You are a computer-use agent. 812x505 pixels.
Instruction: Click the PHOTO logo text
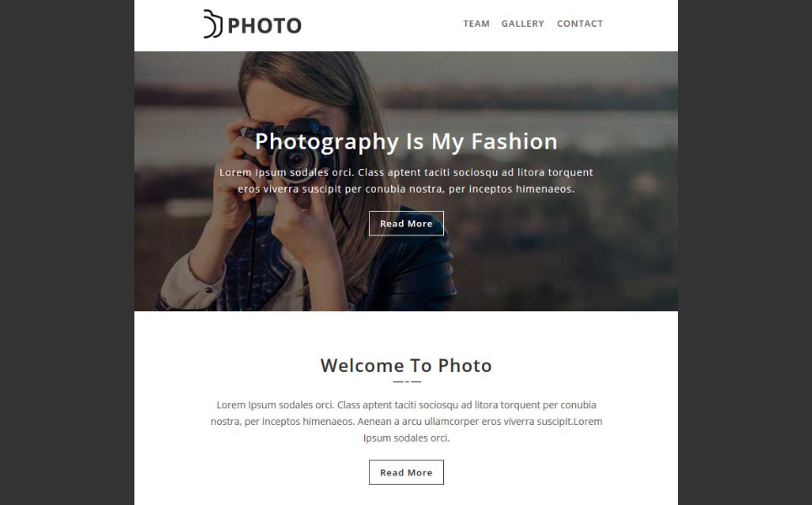tap(264, 26)
